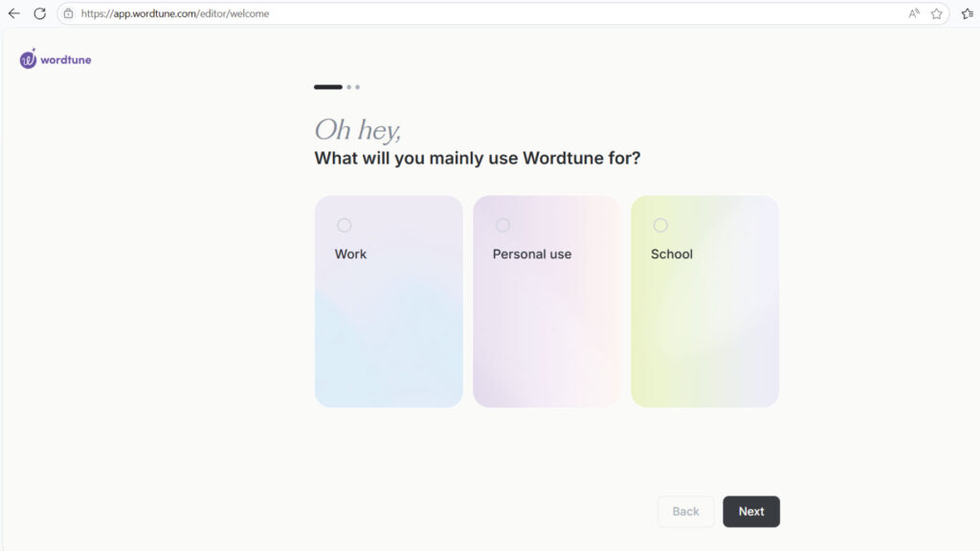Open the favorites list icon

point(968,13)
